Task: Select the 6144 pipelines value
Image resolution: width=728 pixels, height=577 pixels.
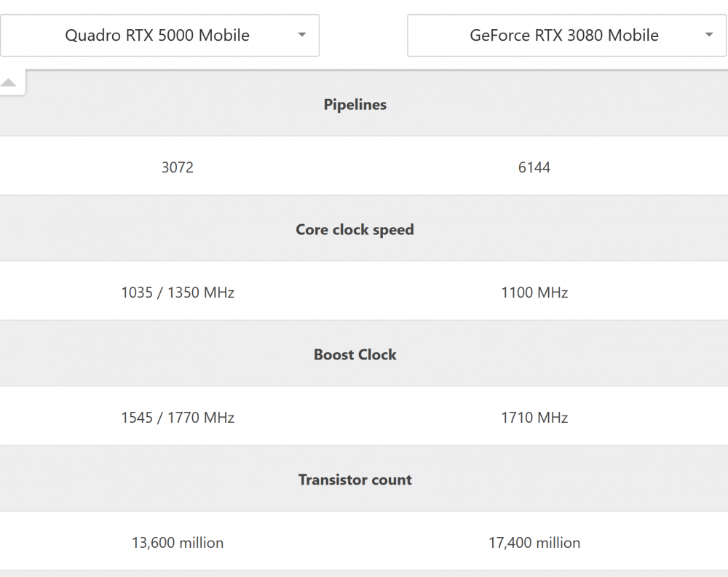Action: 534,167
